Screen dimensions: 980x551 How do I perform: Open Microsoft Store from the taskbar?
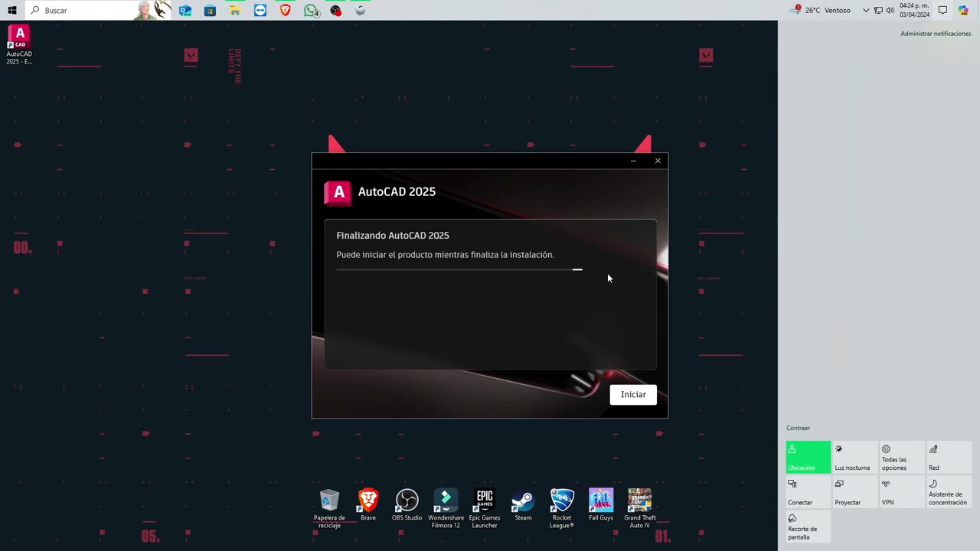tap(210, 10)
